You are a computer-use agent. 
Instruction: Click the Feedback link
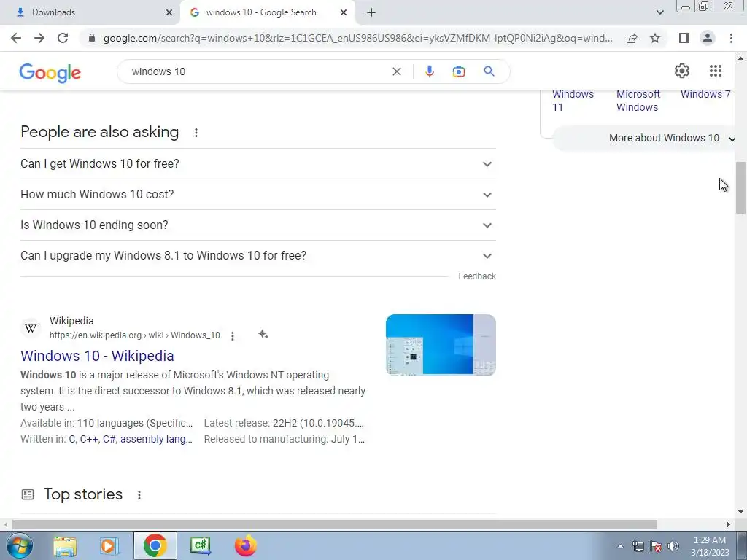click(477, 276)
